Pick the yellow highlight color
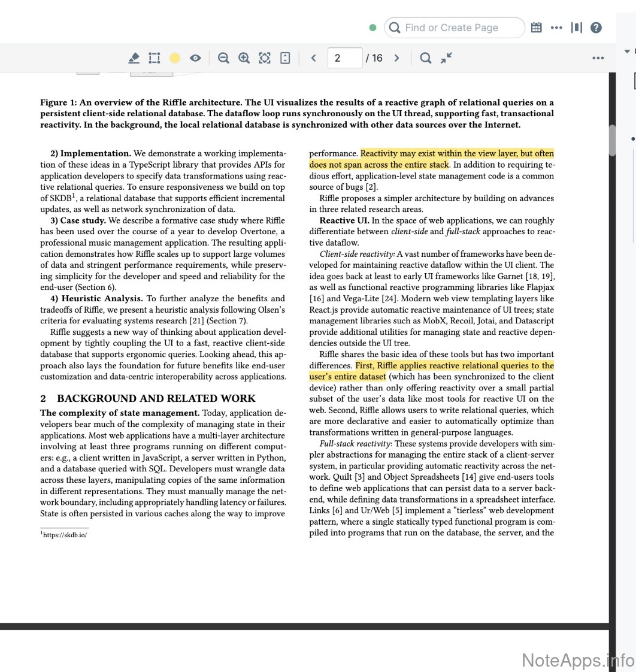The width and height of the screenshot is (636, 672). click(175, 58)
